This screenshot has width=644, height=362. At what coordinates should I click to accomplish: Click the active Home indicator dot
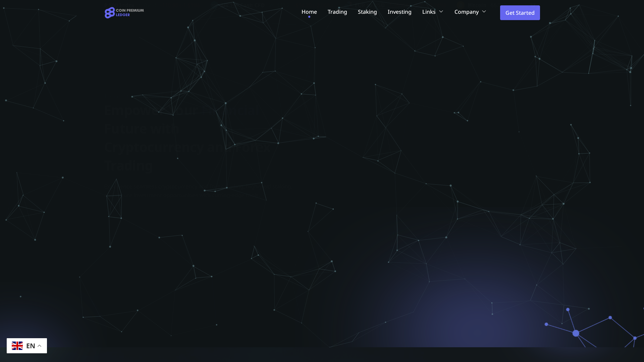pyautogui.click(x=309, y=17)
